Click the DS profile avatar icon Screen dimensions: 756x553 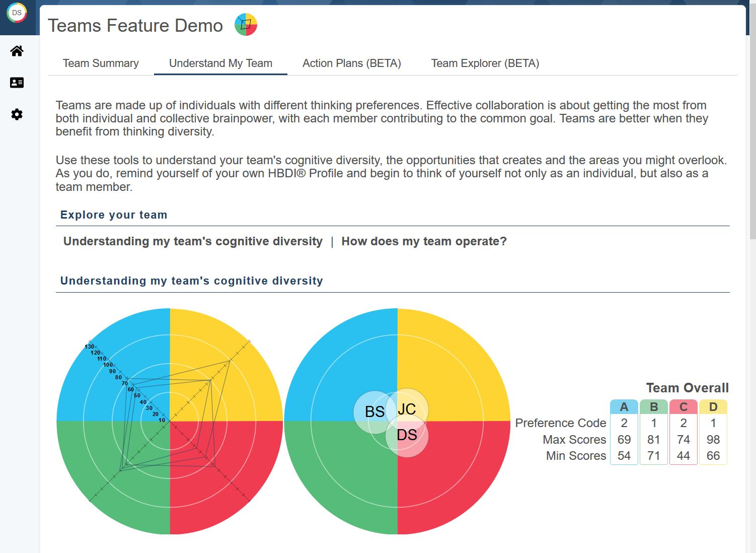[x=17, y=13]
